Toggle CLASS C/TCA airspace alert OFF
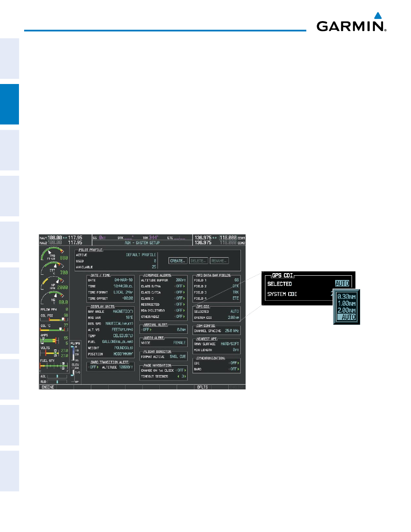Screen dimensions: 411x532 [x=180, y=292]
